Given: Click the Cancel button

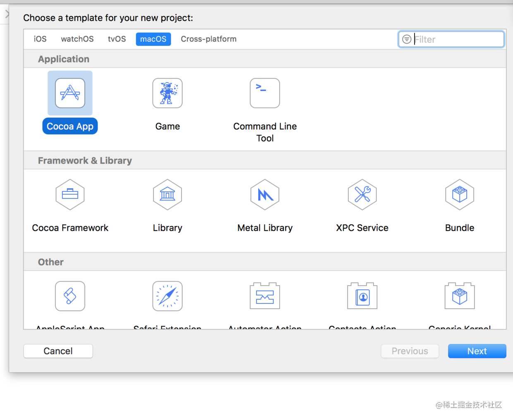Looking at the screenshot, I should 58,351.
